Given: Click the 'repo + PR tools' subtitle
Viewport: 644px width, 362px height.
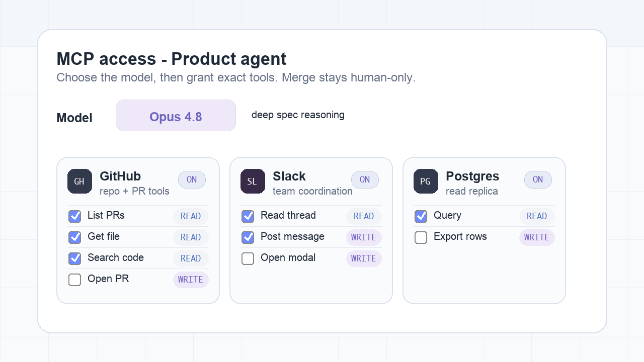Looking at the screenshot, I should [x=134, y=191].
